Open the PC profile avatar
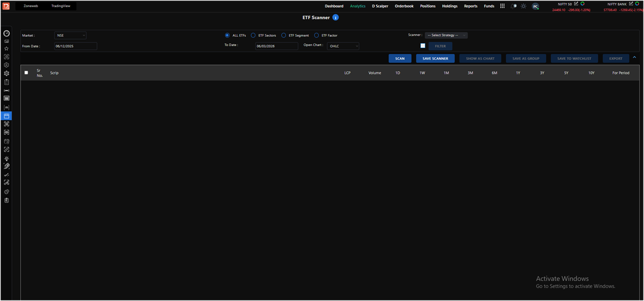The height and width of the screenshot is (301, 644). (535, 6)
